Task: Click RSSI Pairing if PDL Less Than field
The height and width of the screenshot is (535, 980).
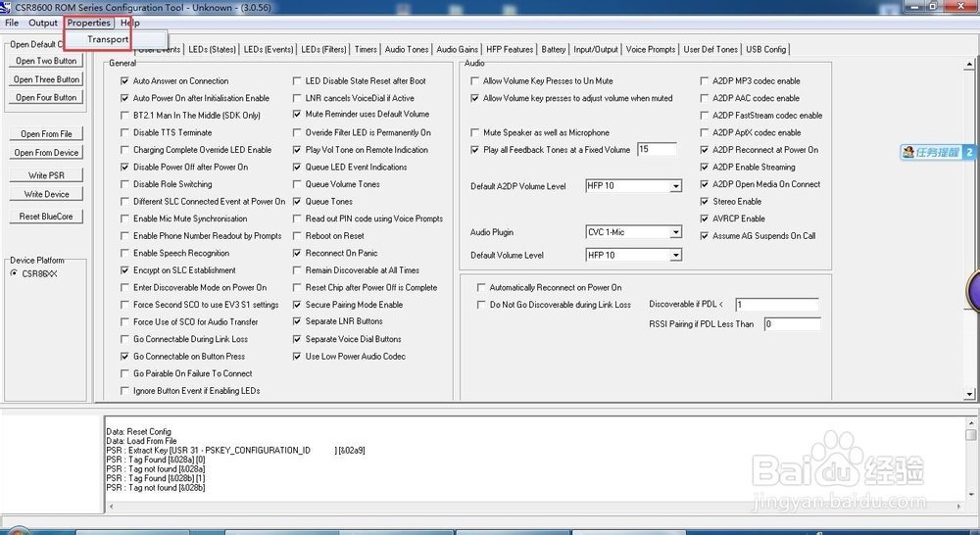Action: tap(792, 323)
